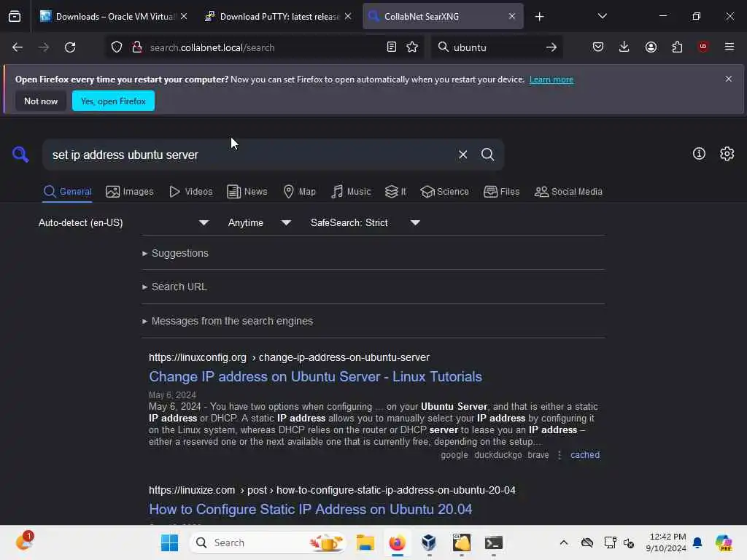Toggle reader view icon in address bar
The image size is (747, 560).
tap(392, 47)
